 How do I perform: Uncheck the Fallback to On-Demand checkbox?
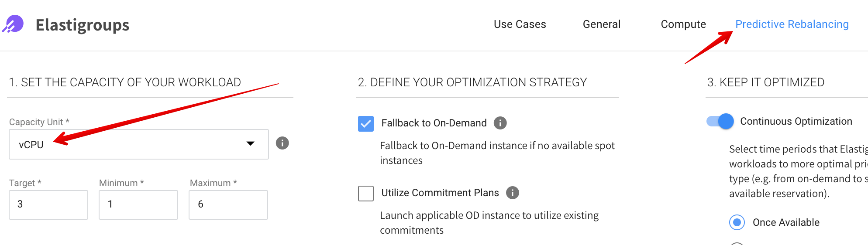366,123
